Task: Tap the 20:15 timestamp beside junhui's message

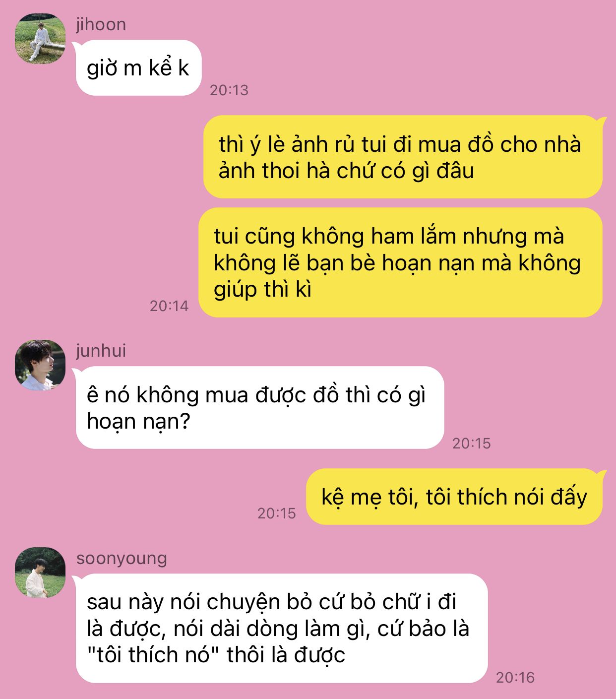Action: (x=471, y=443)
